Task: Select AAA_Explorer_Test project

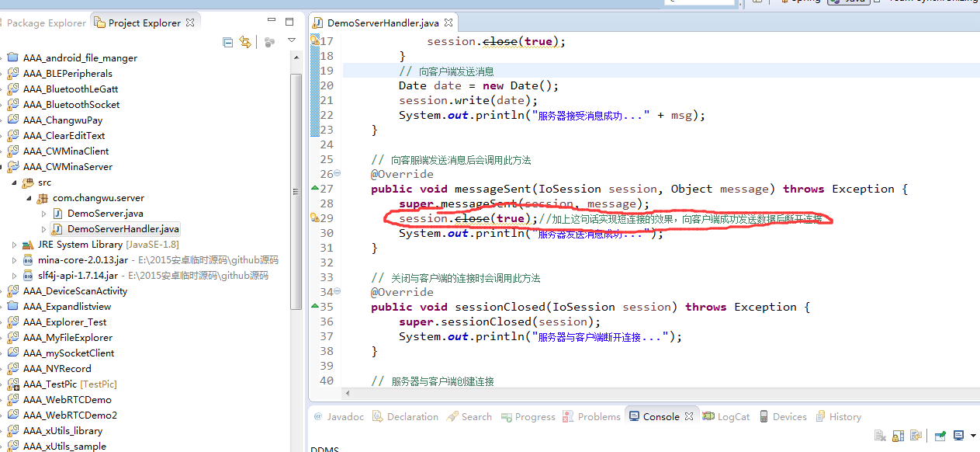Action: [65, 322]
